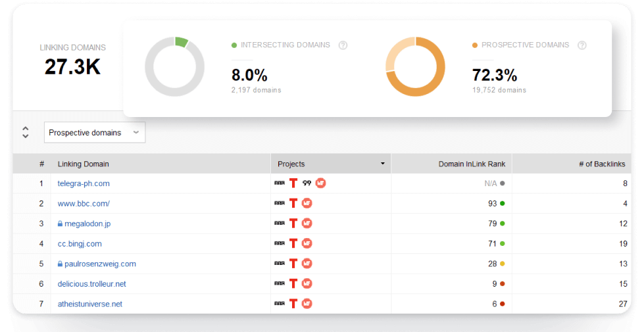
Task: Sort by Linking Domain column header
Action: point(84,164)
